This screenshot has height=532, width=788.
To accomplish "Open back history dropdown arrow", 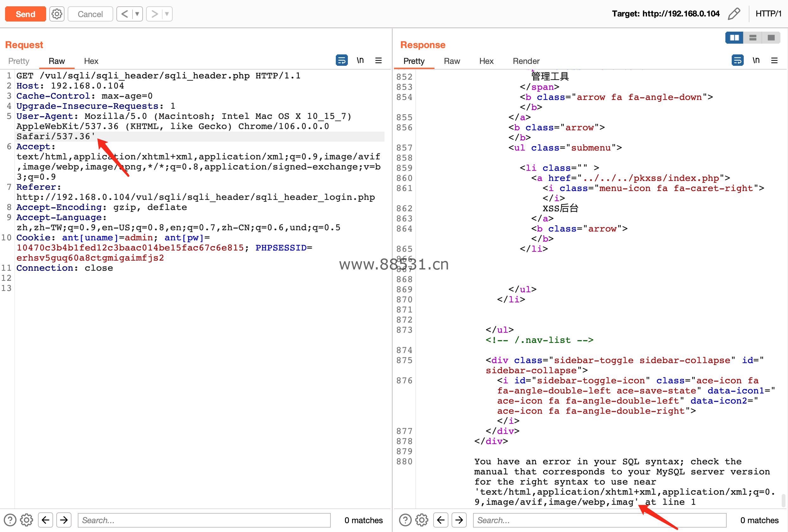I will (137, 14).
